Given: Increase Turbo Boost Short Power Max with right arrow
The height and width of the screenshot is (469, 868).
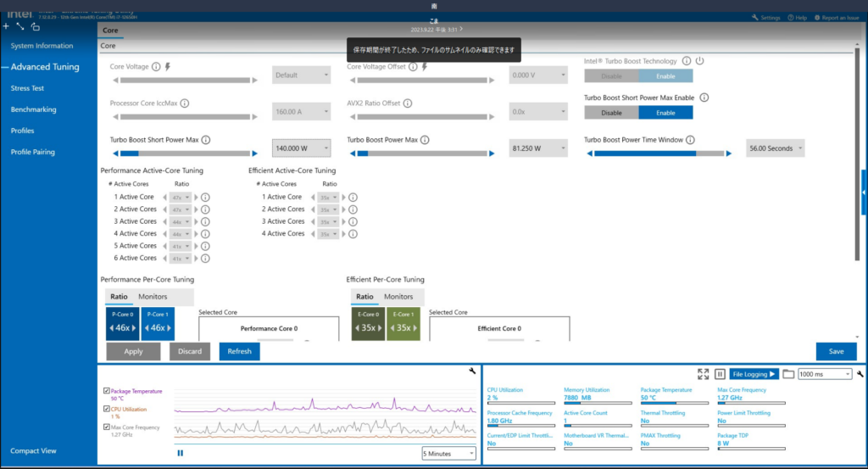Looking at the screenshot, I should (x=254, y=154).
